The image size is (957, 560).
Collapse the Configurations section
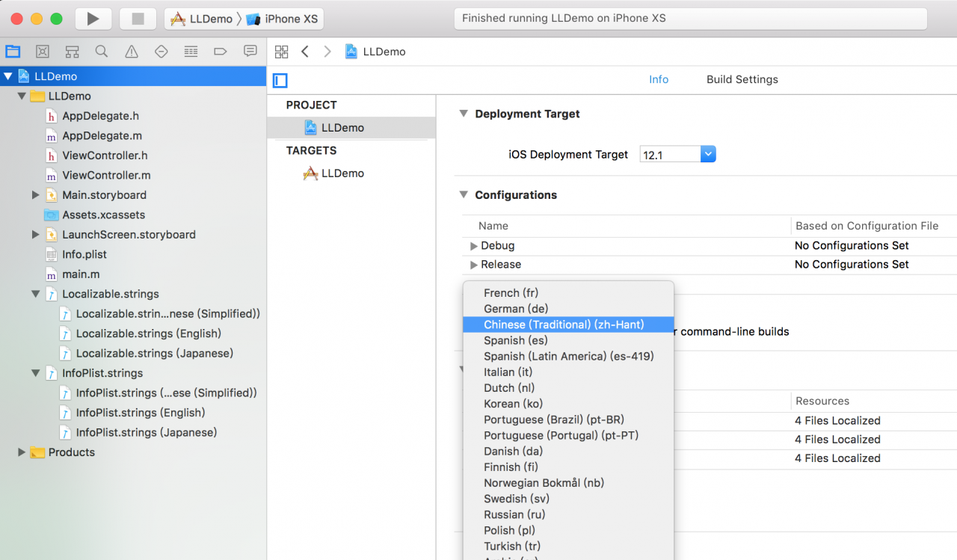pos(463,195)
